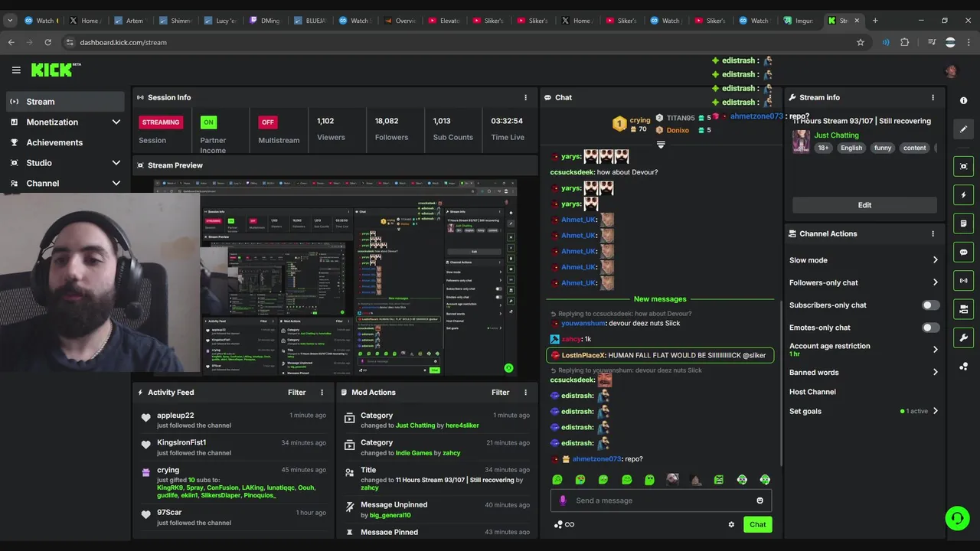Click the Stream Preview video thumbnail
980x551 pixels.
[x=335, y=279]
